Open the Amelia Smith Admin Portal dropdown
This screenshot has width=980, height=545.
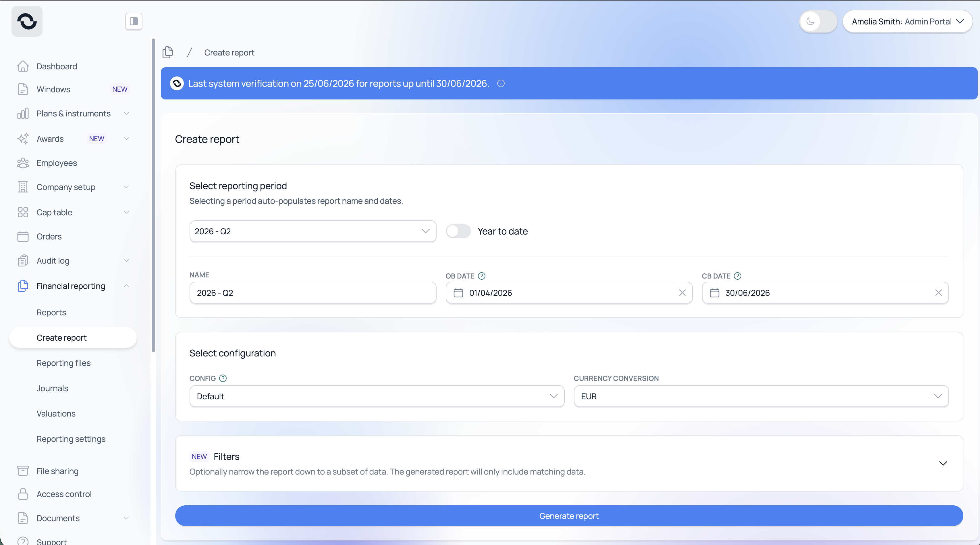tap(908, 21)
